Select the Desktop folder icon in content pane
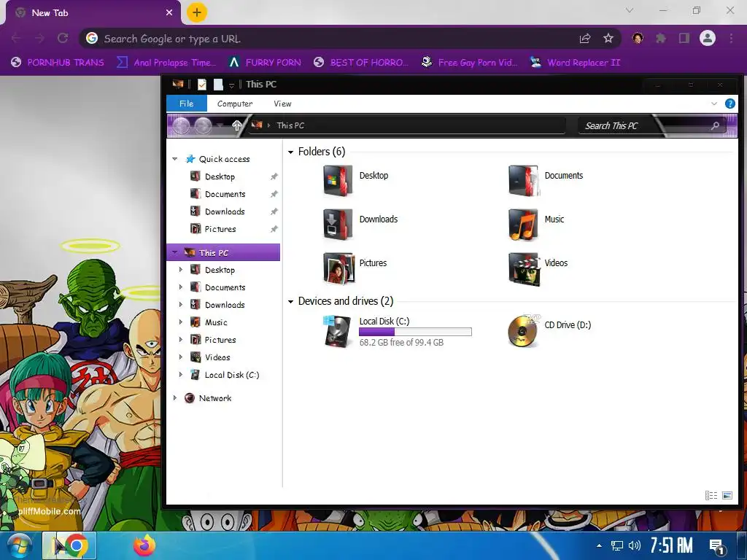Viewport: 747px width, 560px height. pyautogui.click(x=338, y=181)
